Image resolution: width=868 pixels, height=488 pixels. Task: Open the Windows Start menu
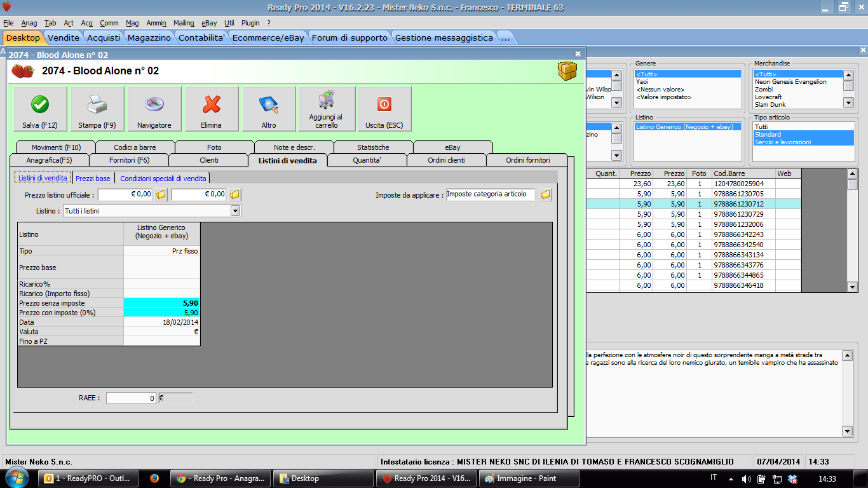[x=17, y=478]
